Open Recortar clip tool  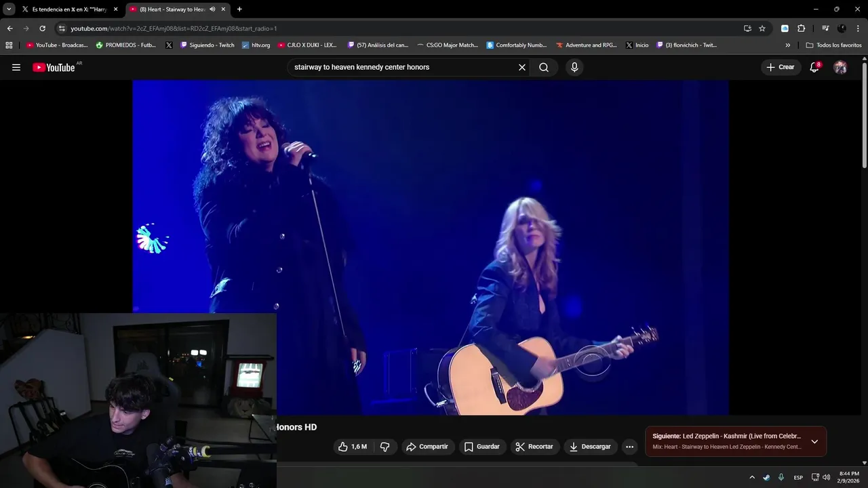[534, 447]
